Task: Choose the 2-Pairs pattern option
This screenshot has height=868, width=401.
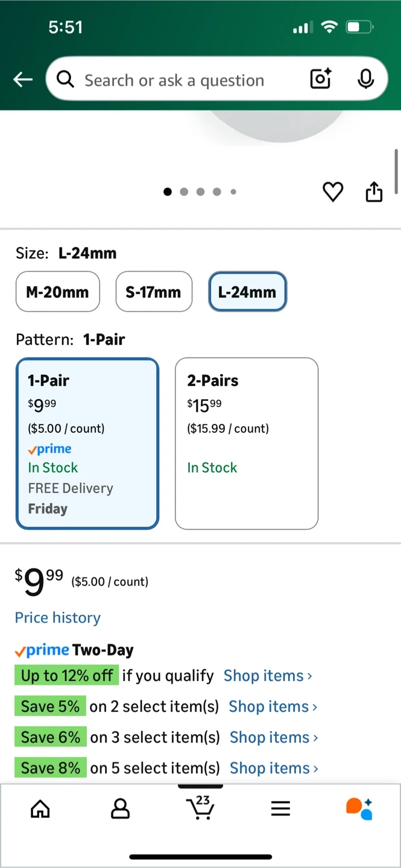Action: pyautogui.click(x=246, y=444)
